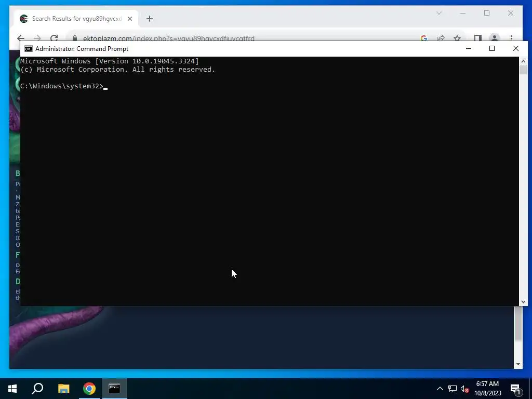The height and width of the screenshot is (399, 532).
Task: Close the Chrome window
Action: [x=511, y=13]
